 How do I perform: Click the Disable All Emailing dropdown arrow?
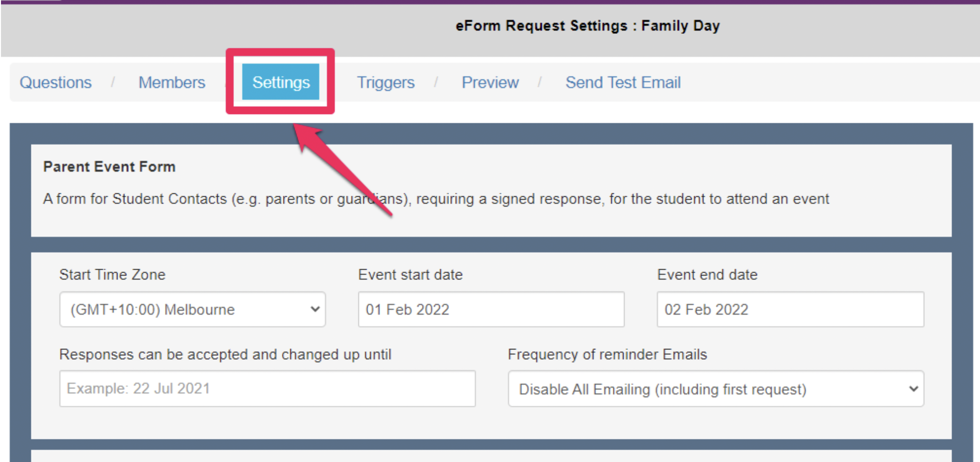click(x=913, y=389)
